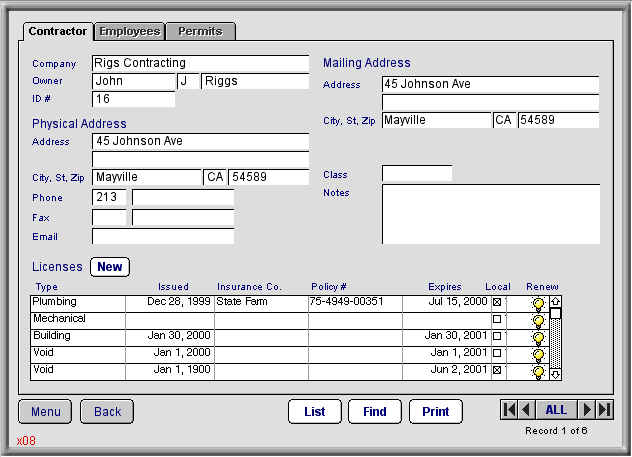Click the ALL records button

point(557,410)
